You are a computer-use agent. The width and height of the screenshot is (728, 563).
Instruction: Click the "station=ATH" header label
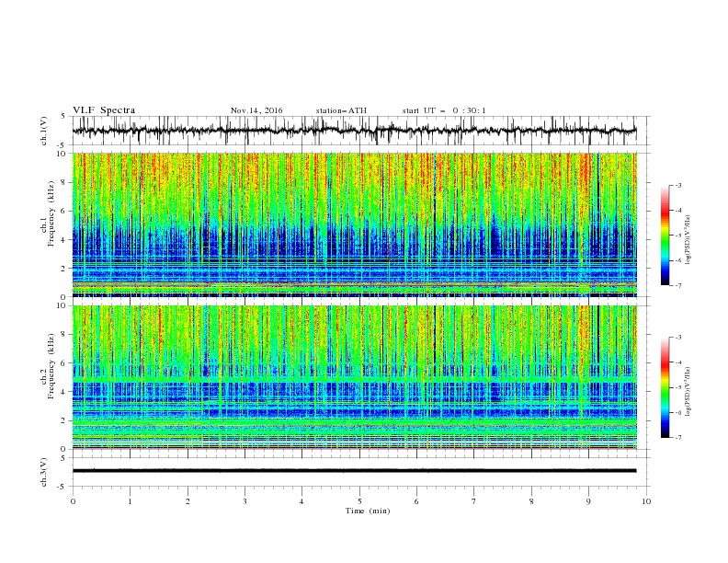click(341, 110)
